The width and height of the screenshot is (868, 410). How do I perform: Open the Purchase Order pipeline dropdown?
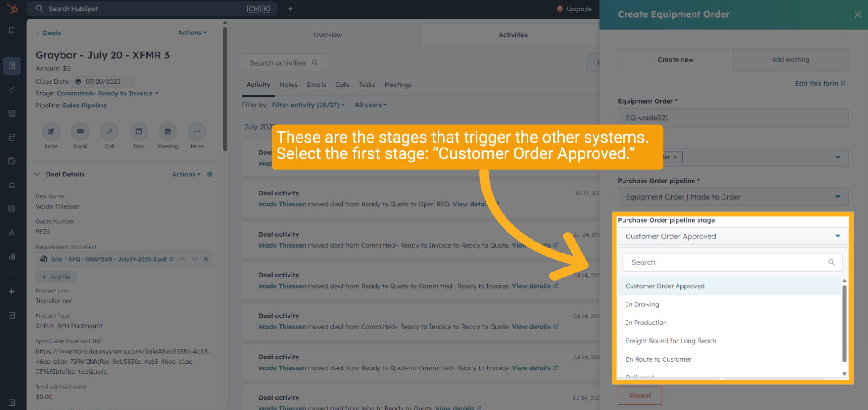tap(733, 197)
